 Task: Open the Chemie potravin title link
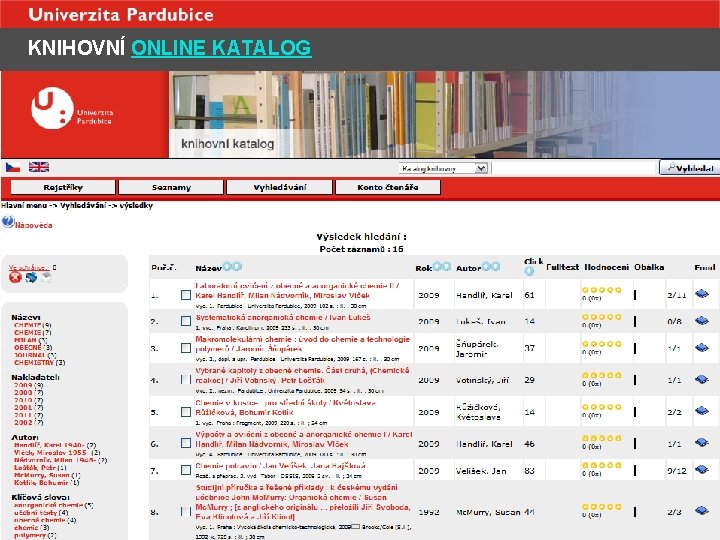pyautogui.click(x=281, y=466)
